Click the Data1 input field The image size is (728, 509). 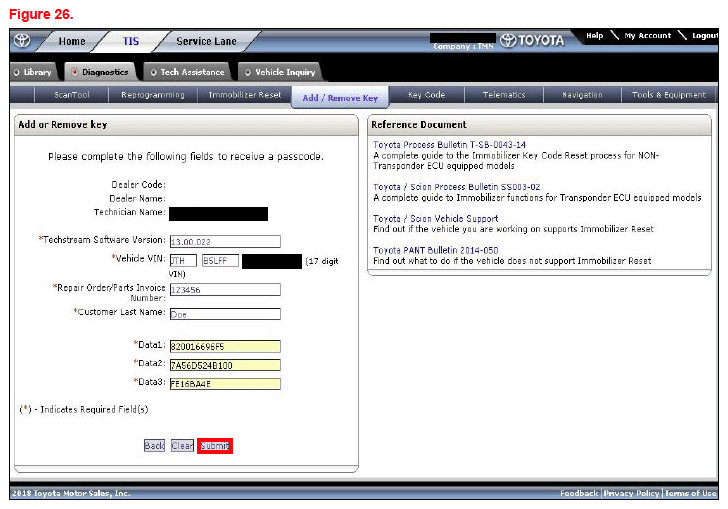(x=225, y=346)
